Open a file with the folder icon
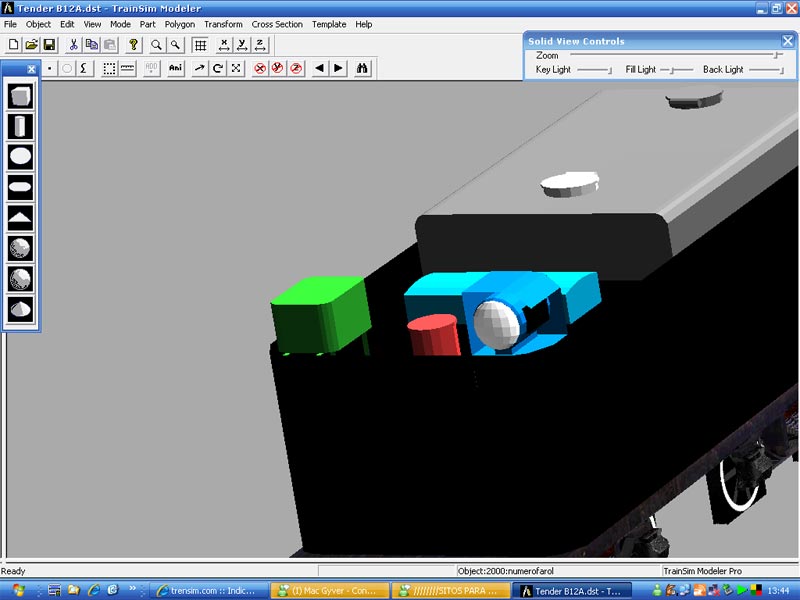This screenshot has height=600, width=800. coord(31,45)
